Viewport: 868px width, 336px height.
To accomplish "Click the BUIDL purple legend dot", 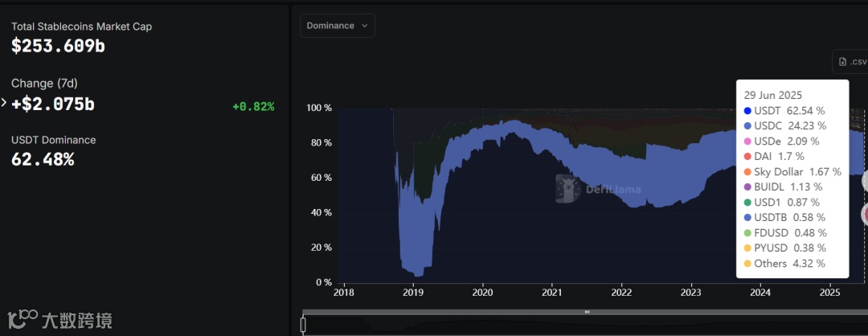I will point(748,187).
